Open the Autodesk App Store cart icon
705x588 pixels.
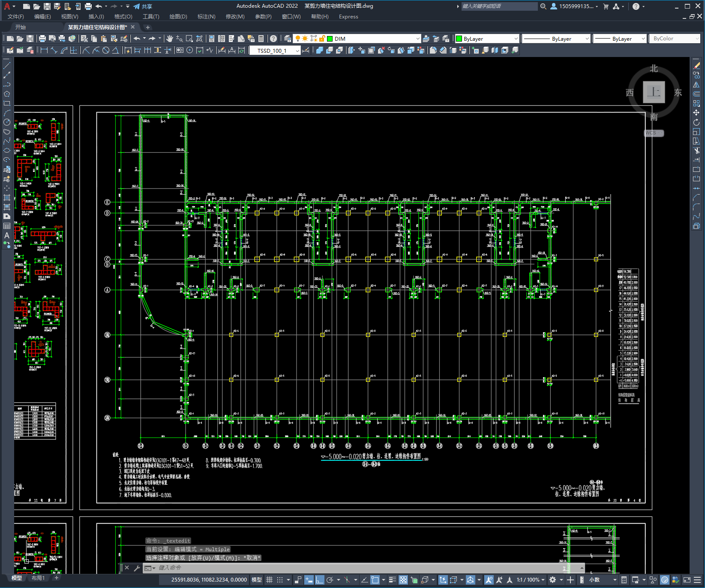coord(606,6)
